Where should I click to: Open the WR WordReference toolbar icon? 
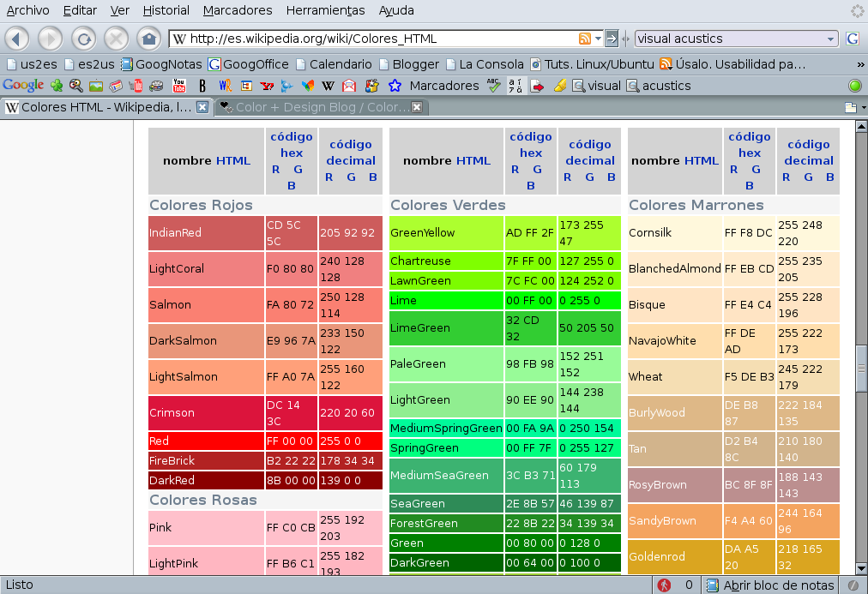(x=225, y=86)
